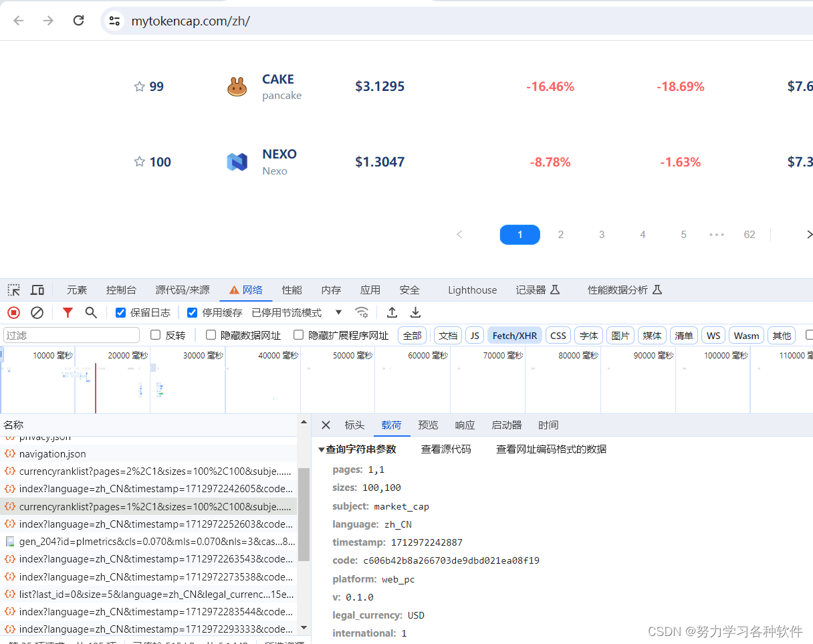Star the CAKE row favorite icon
Image resolution: width=813 pixels, height=644 pixels.
pos(139,86)
